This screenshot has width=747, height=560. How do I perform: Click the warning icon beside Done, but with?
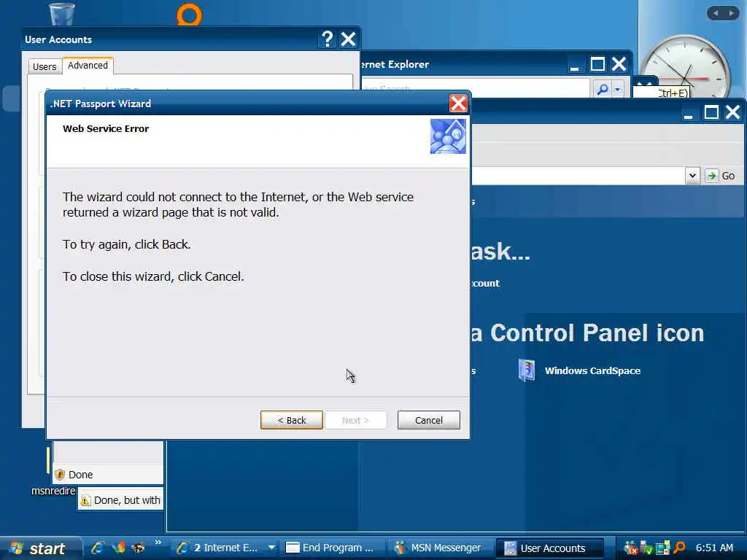(85, 500)
